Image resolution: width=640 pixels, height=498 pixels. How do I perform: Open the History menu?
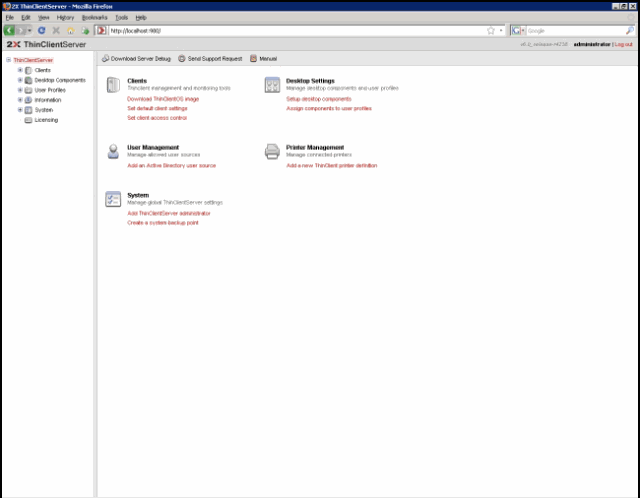tap(65, 18)
